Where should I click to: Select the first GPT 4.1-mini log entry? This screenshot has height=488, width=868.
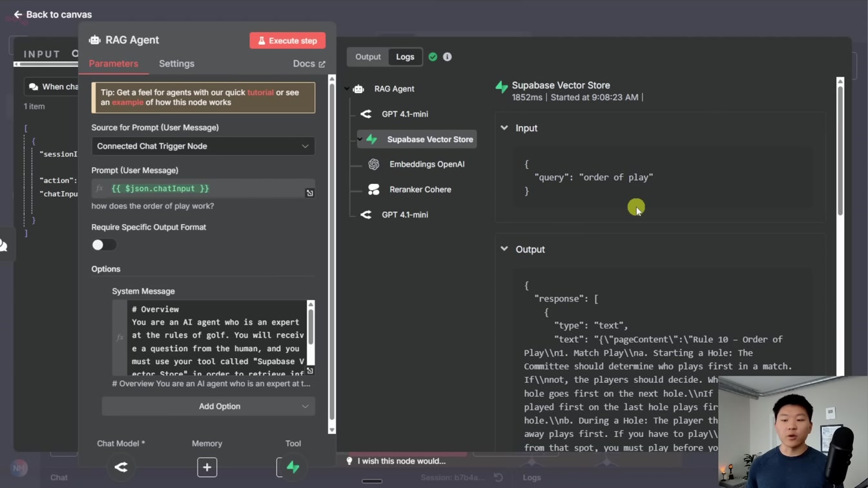coord(404,114)
